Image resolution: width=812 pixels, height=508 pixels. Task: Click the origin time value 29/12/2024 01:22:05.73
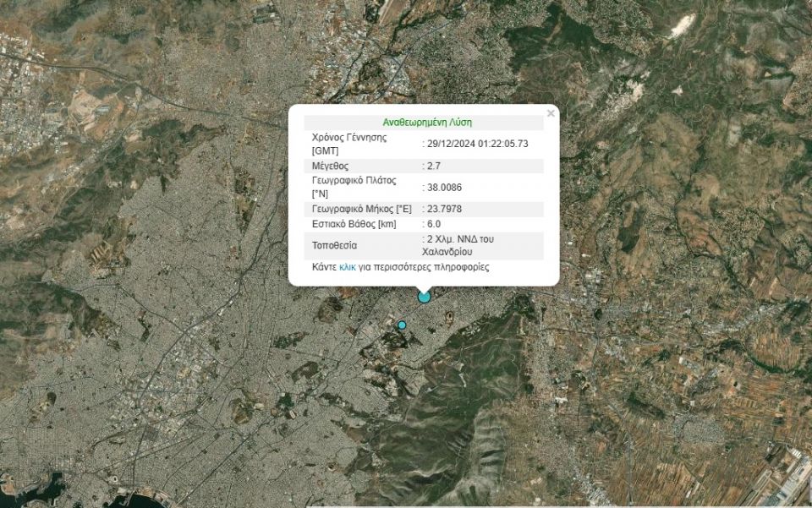[x=478, y=144]
